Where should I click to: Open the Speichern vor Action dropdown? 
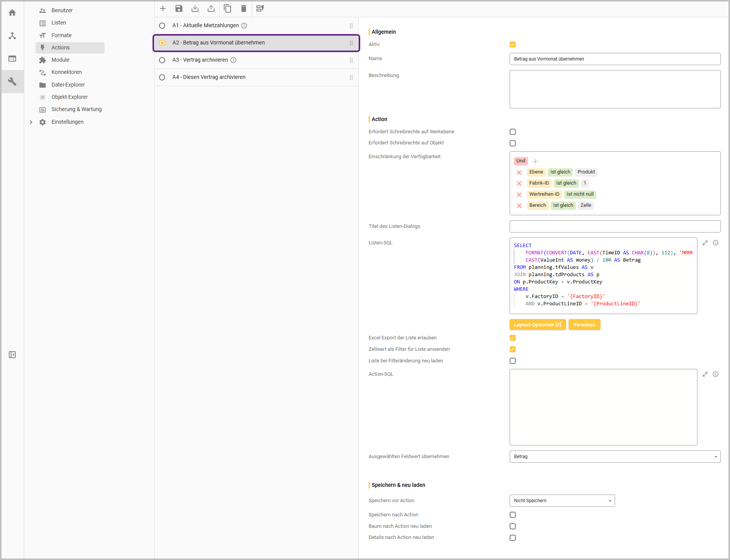[562, 501]
